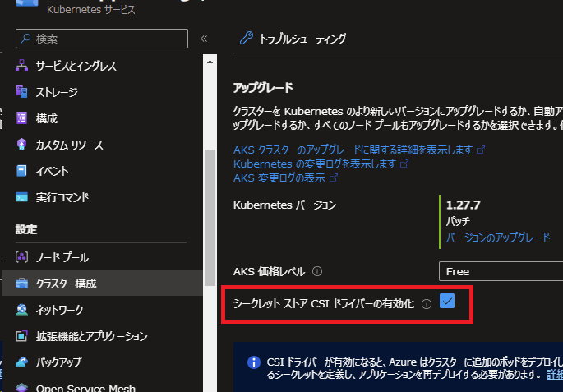This screenshot has width=563, height=392.
Task: Click the info icon beside CSI ドライバーの有効化
Action: coord(427,304)
